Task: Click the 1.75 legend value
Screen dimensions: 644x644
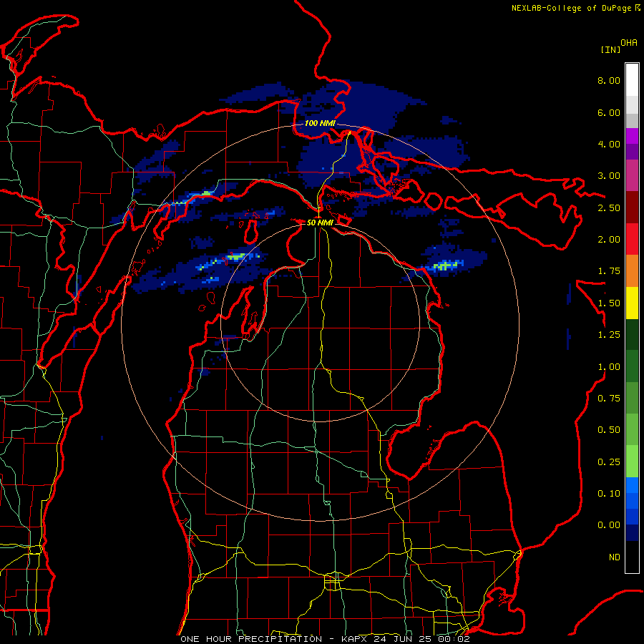Action: 609,271
